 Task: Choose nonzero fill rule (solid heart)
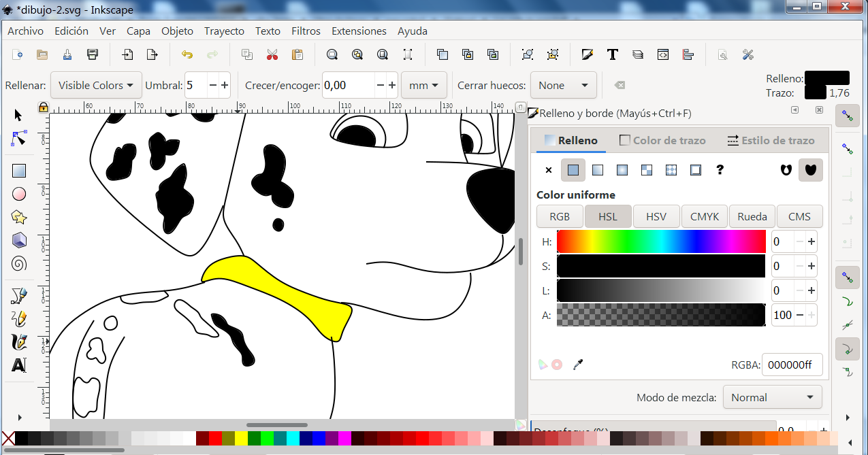click(x=810, y=170)
